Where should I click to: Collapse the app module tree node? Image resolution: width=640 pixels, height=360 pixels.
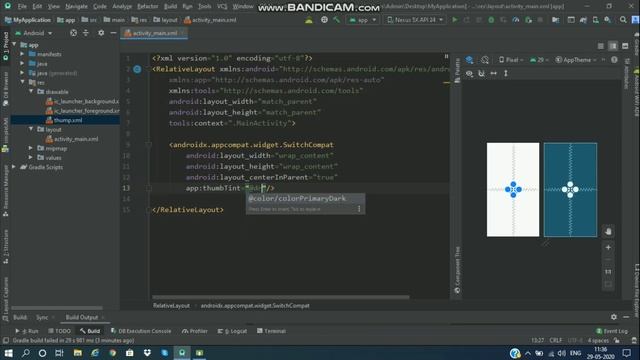coord(14,44)
